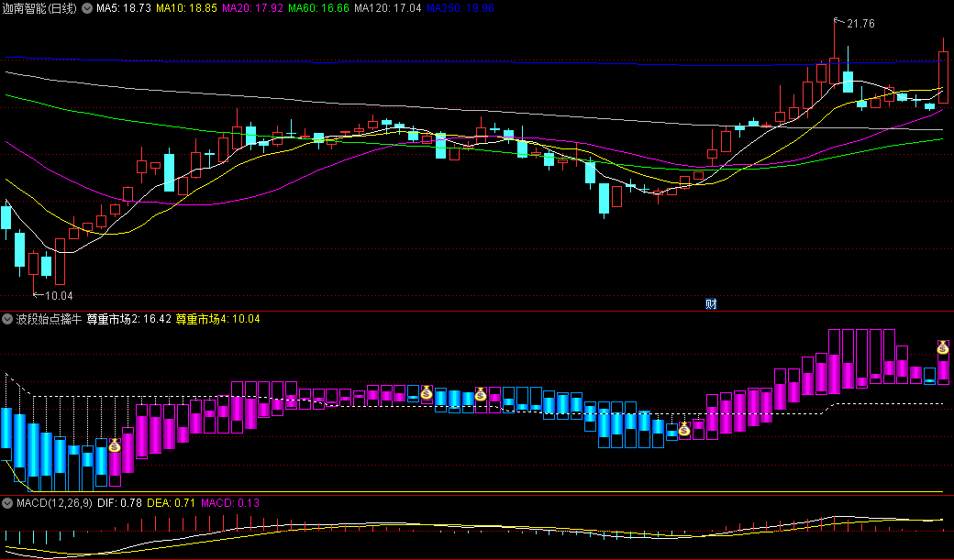Click the 10.04 low price label
Viewport: 954px width, 560px height.
coord(59,295)
